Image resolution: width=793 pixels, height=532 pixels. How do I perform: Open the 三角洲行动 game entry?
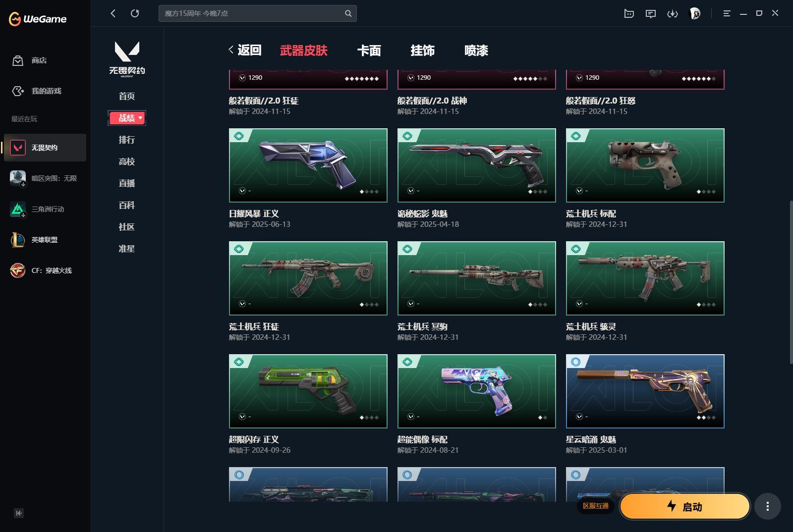point(45,209)
